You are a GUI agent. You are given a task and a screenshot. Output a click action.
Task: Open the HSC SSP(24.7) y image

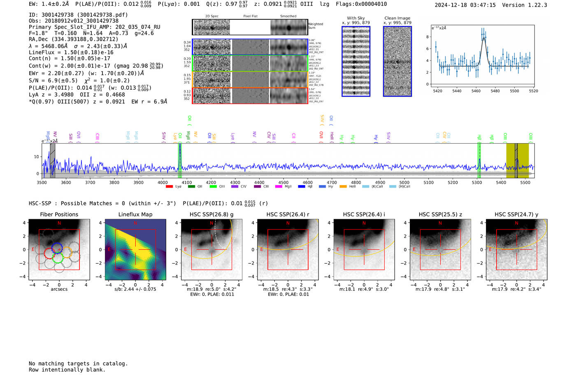click(x=517, y=250)
